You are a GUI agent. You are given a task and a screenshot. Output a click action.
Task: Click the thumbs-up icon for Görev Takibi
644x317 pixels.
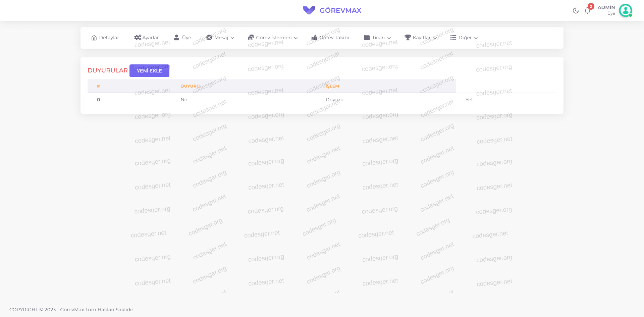click(x=314, y=38)
